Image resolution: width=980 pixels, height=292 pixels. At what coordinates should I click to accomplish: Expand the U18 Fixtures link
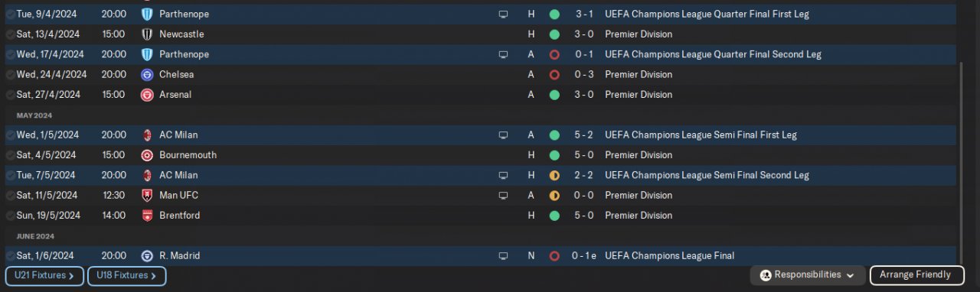coord(127,276)
